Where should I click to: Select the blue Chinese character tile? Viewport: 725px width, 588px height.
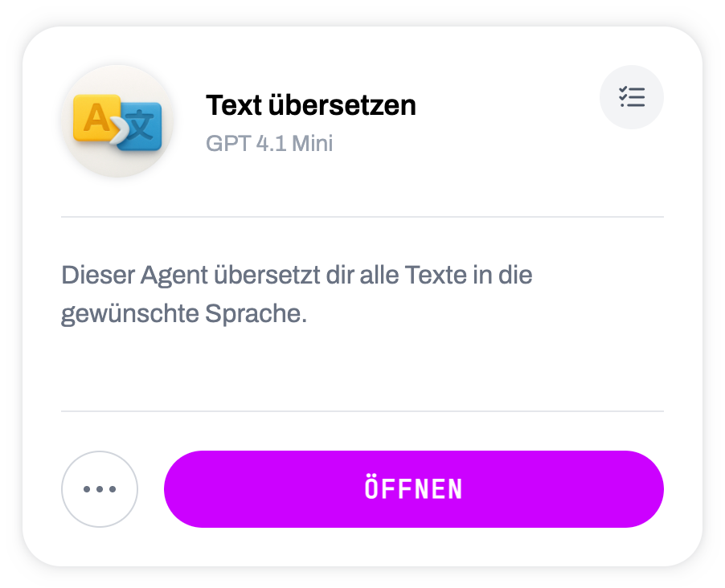click(140, 127)
